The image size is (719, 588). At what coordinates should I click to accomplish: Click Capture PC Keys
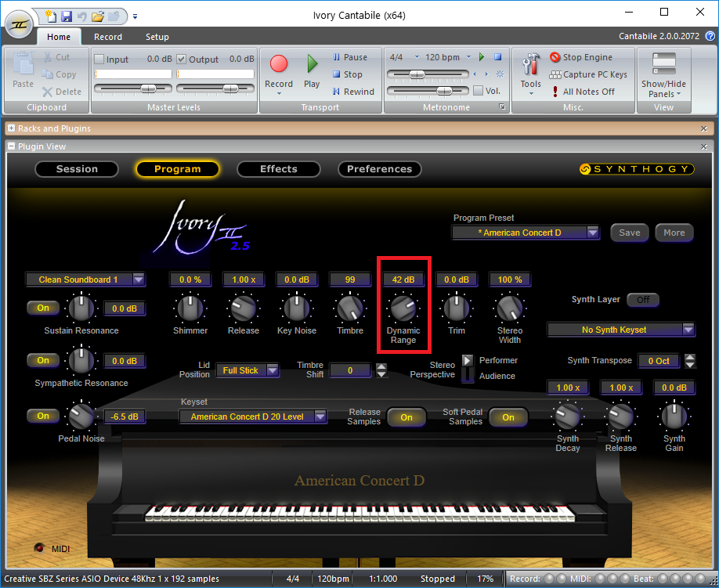[588, 74]
